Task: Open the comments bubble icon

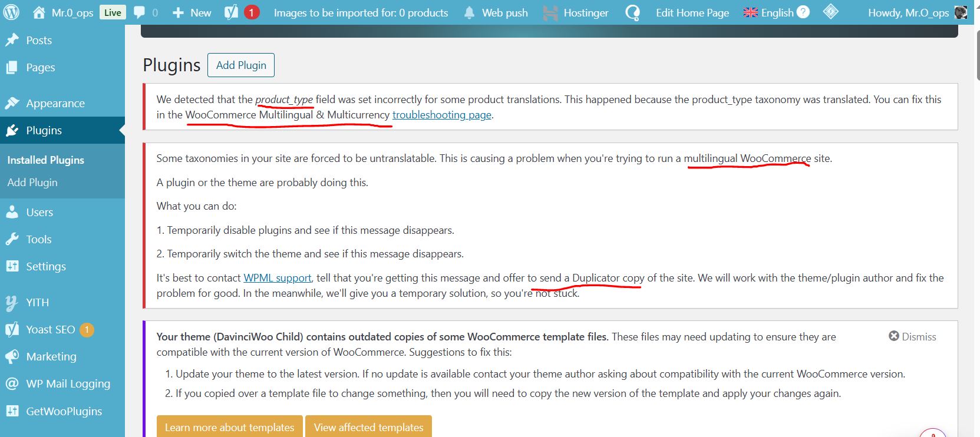Action: (139, 12)
